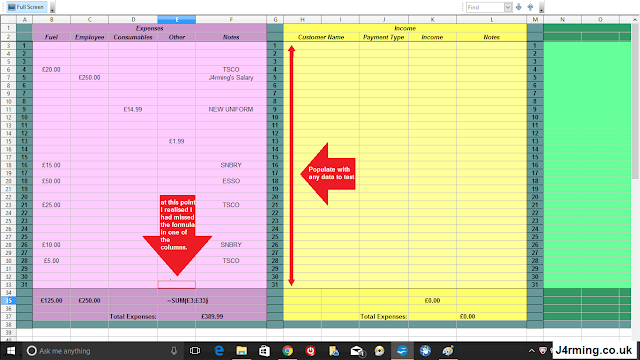Select the yellow 'Income' title cell
The width and height of the screenshot is (640, 360).
(x=405, y=28)
